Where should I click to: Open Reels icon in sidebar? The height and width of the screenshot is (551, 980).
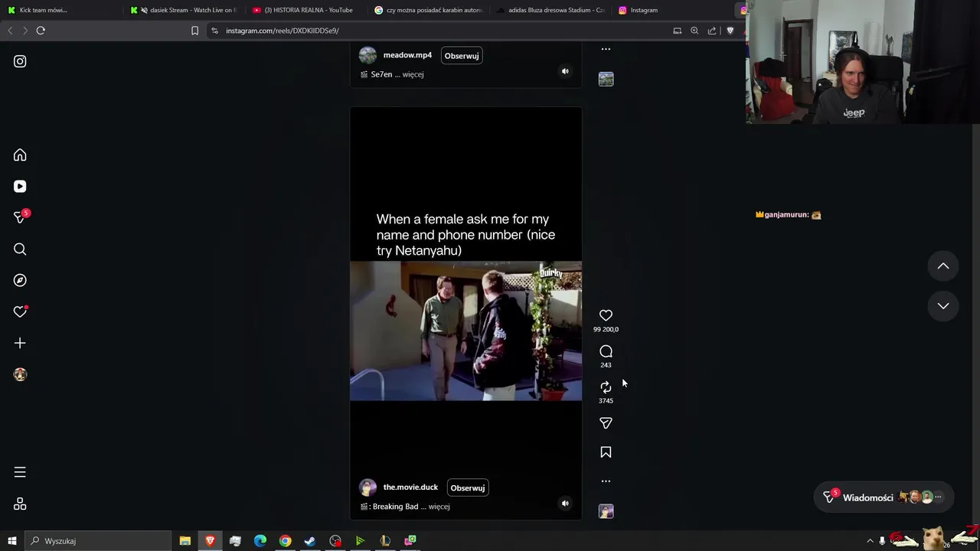click(20, 187)
